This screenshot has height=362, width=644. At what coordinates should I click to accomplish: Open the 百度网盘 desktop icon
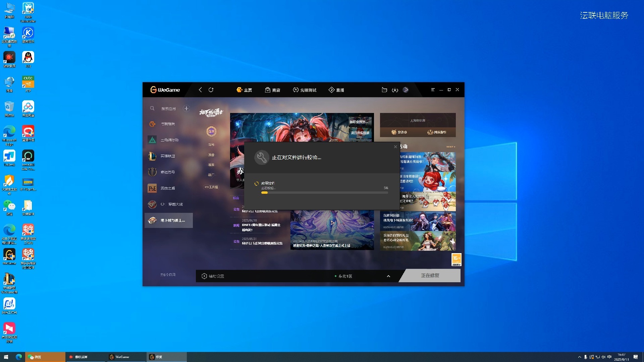(28, 109)
